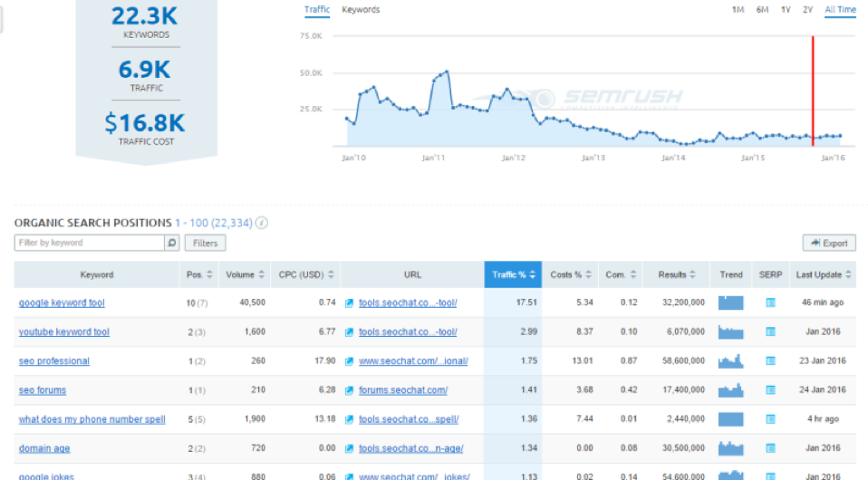Click info icon next to Organic Search Positions
This screenshot has height=480, width=868.
pos(262,223)
